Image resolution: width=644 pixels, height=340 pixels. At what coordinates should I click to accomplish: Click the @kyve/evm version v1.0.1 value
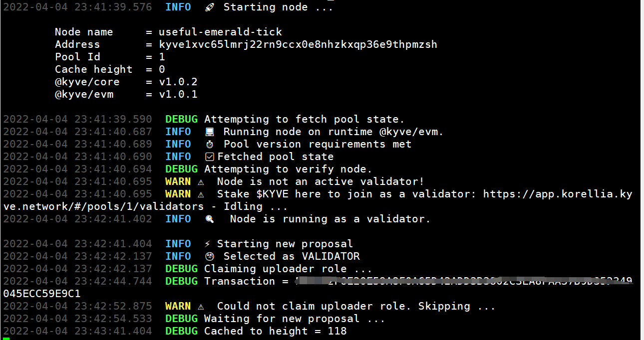click(x=178, y=95)
